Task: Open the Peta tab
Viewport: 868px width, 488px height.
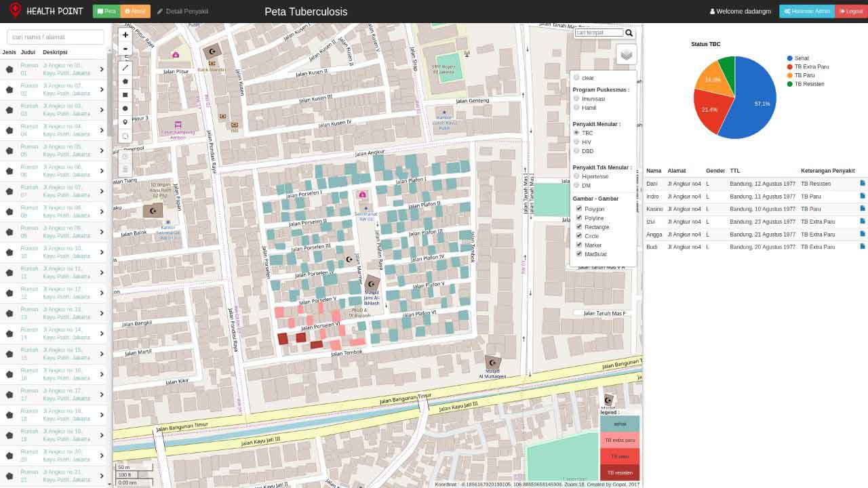Action: pos(106,12)
